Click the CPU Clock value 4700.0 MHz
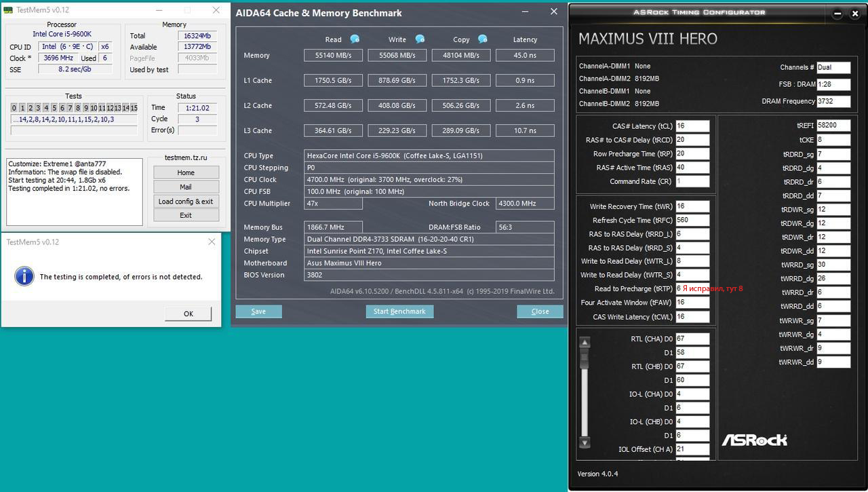The height and width of the screenshot is (492, 868). point(429,180)
